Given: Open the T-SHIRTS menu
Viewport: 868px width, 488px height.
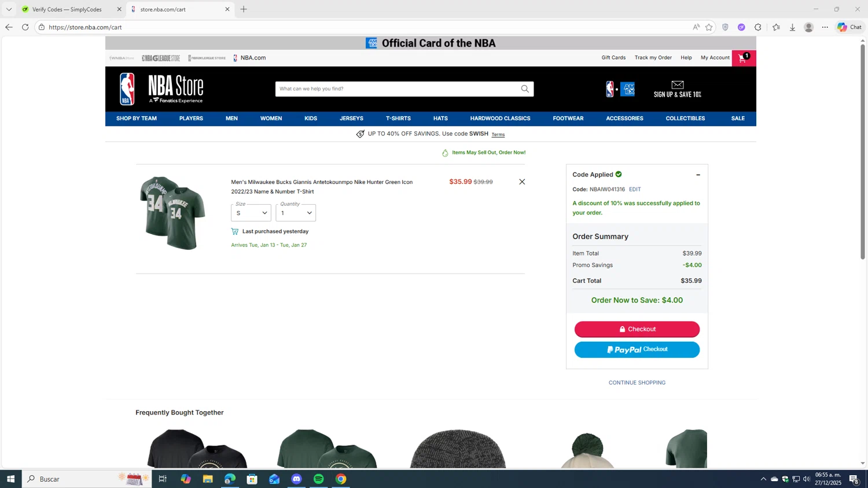Looking at the screenshot, I should [x=398, y=119].
